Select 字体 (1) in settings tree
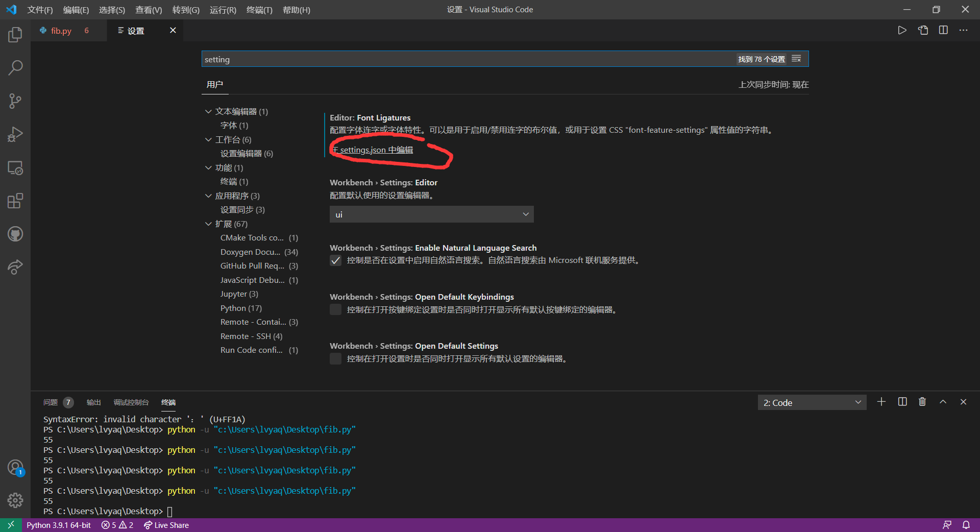Viewport: 980px width, 532px height. click(x=234, y=126)
